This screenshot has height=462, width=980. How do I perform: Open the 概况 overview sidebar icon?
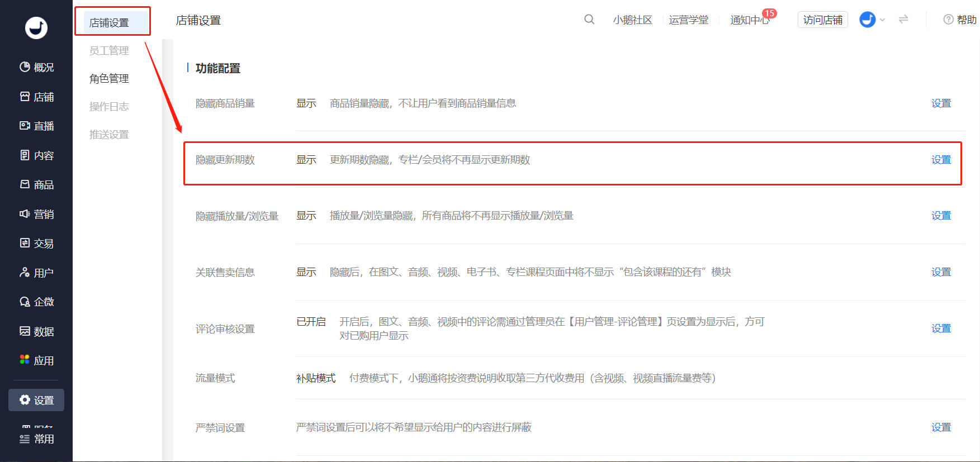25,67
